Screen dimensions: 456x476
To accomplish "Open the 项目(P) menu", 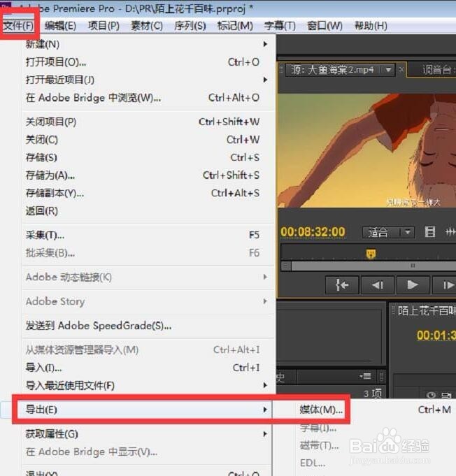I will coord(104,25).
